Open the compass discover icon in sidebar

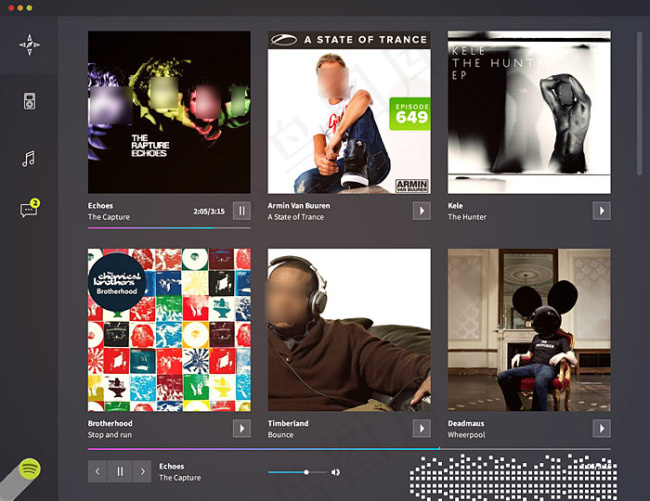29,45
